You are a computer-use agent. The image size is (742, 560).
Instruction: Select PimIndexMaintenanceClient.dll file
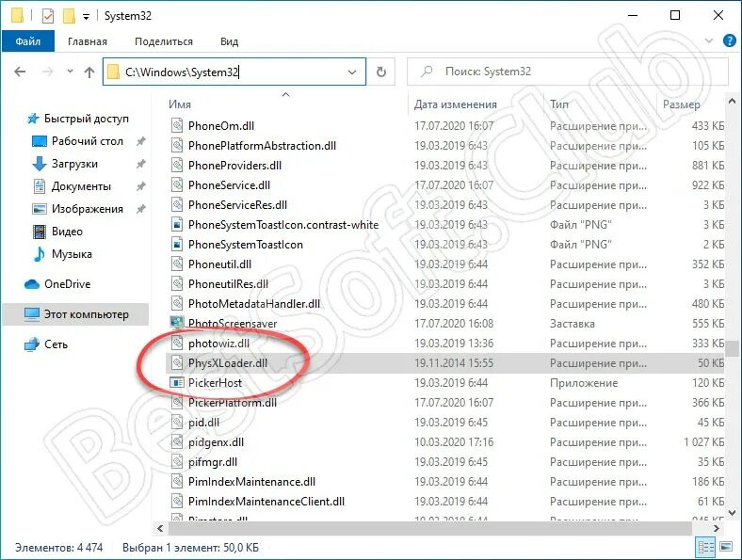pos(266,502)
